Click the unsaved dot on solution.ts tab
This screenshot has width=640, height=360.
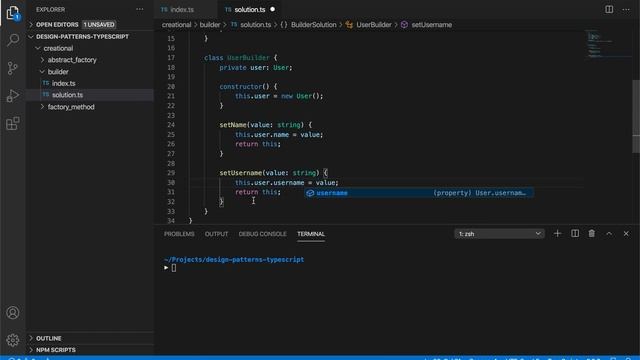pos(272,9)
